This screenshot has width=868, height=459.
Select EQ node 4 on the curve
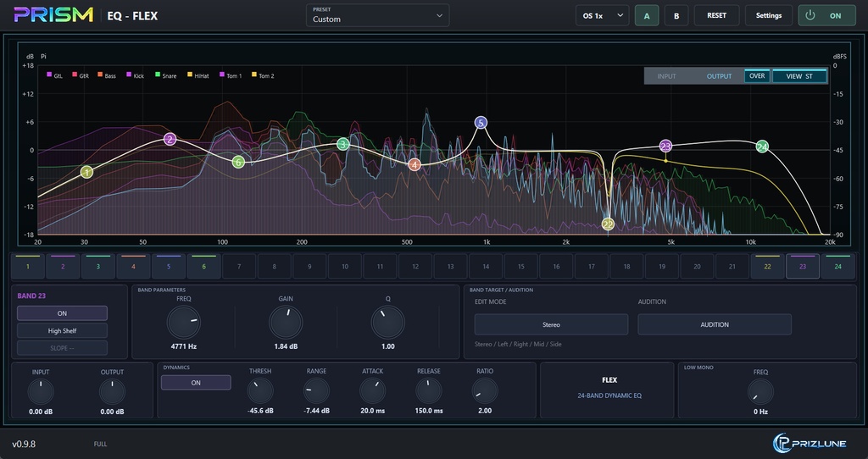[414, 164]
